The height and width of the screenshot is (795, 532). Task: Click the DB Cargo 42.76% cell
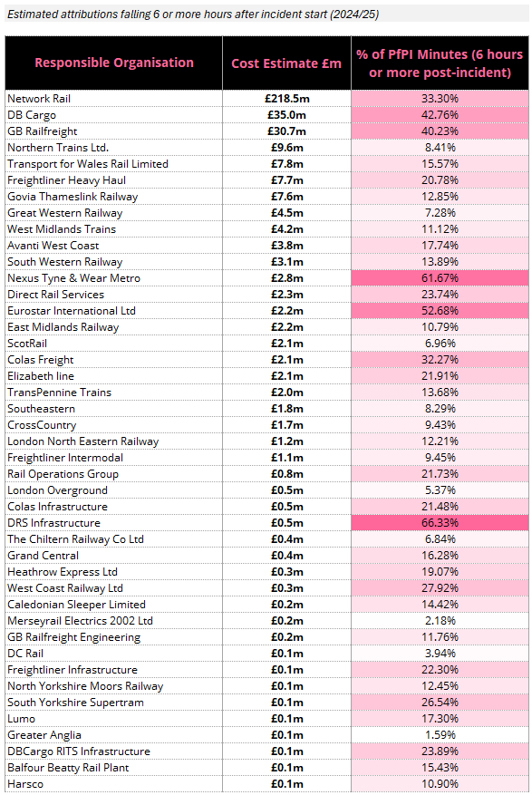(x=440, y=115)
